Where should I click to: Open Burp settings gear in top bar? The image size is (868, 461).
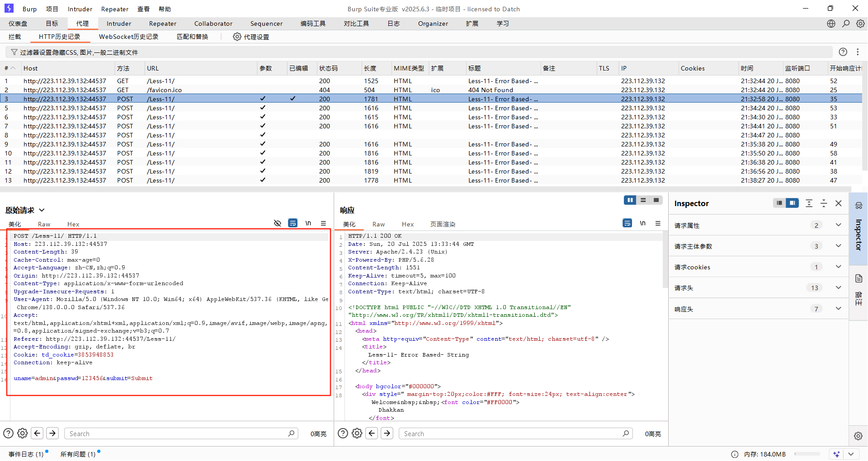point(860,24)
